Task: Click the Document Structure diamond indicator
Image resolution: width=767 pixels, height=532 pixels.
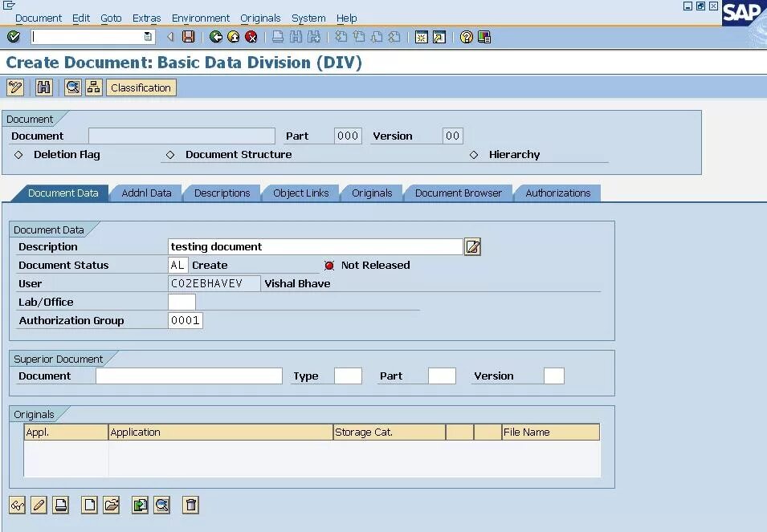Action: pos(170,155)
